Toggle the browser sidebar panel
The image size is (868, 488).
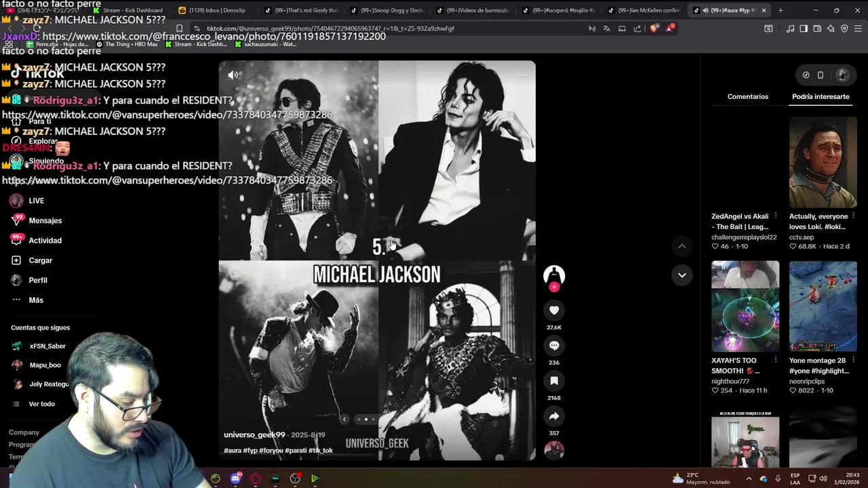click(804, 28)
